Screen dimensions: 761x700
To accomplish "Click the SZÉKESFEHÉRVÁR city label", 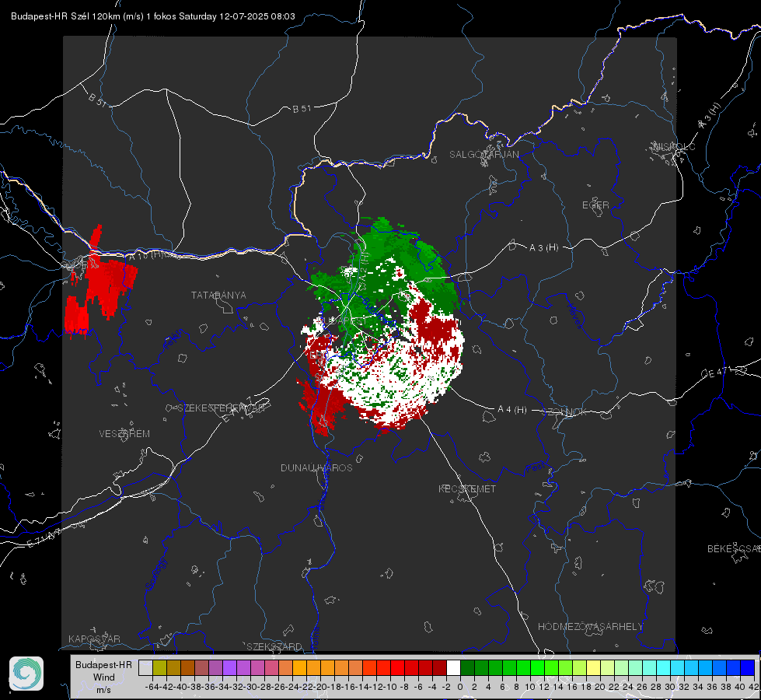I will pyautogui.click(x=221, y=408).
